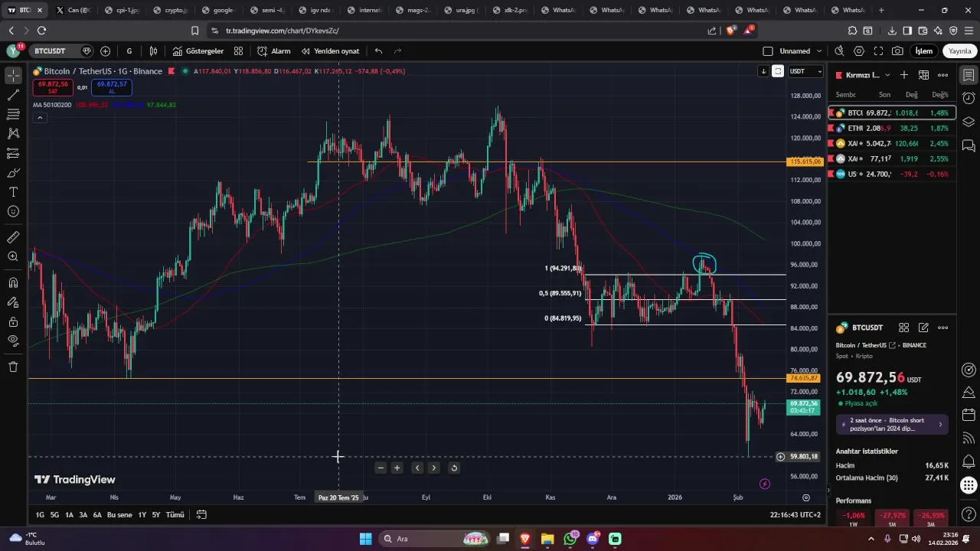Toggle auto-fit scale button on chart
Image resolution: width=980 pixels, height=551 pixels.
coord(778,71)
